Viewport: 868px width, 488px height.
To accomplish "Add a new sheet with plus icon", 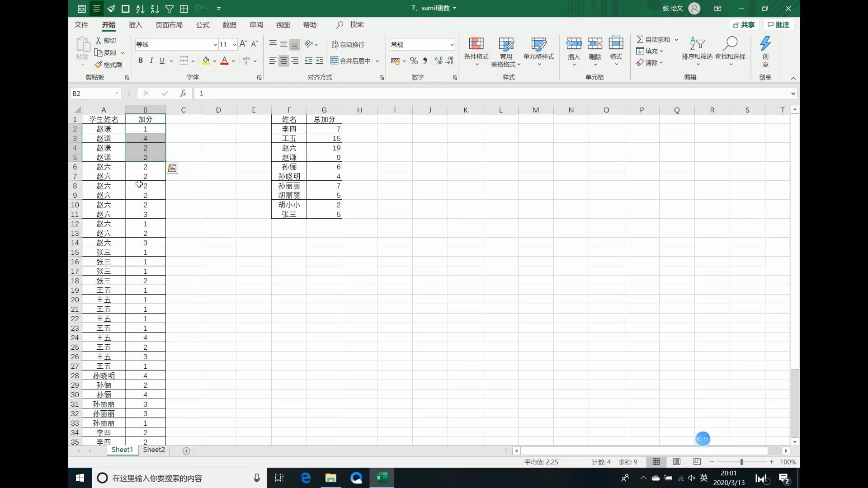I will pos(186,450).
